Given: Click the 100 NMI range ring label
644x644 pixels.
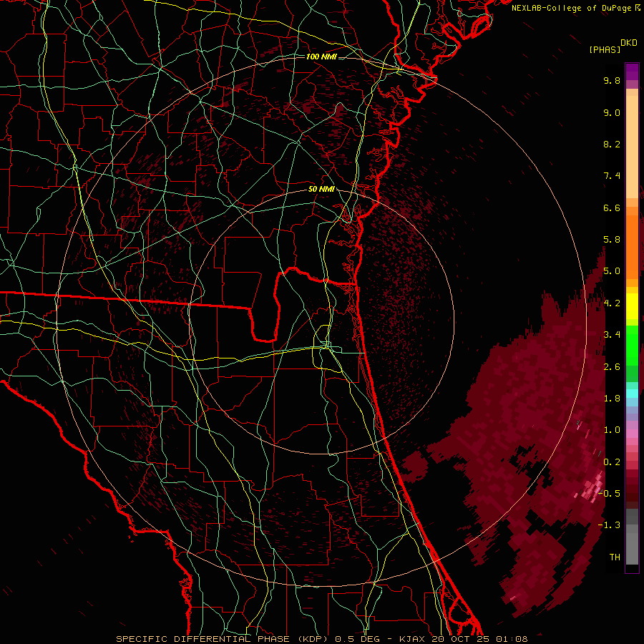Looking at the screenshot, I should [321, 57].
